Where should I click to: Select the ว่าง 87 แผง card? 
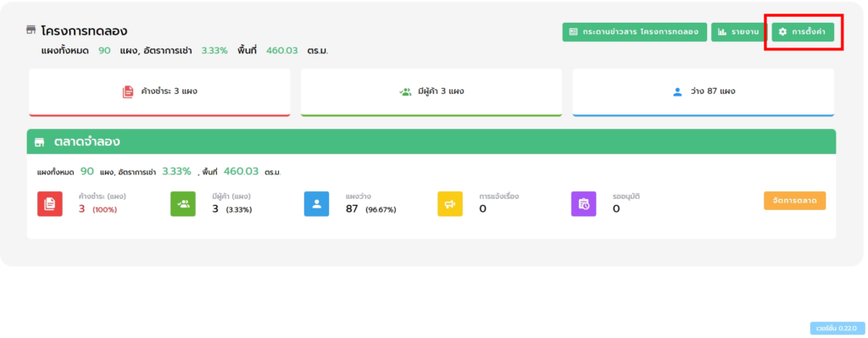coord(703,92)
